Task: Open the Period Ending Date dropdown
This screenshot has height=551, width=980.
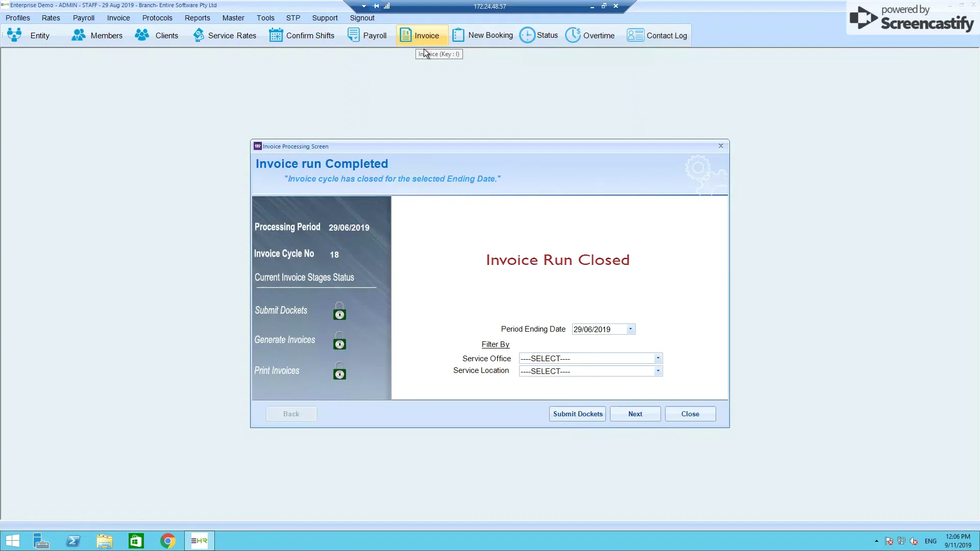Action: coord(631,329)
